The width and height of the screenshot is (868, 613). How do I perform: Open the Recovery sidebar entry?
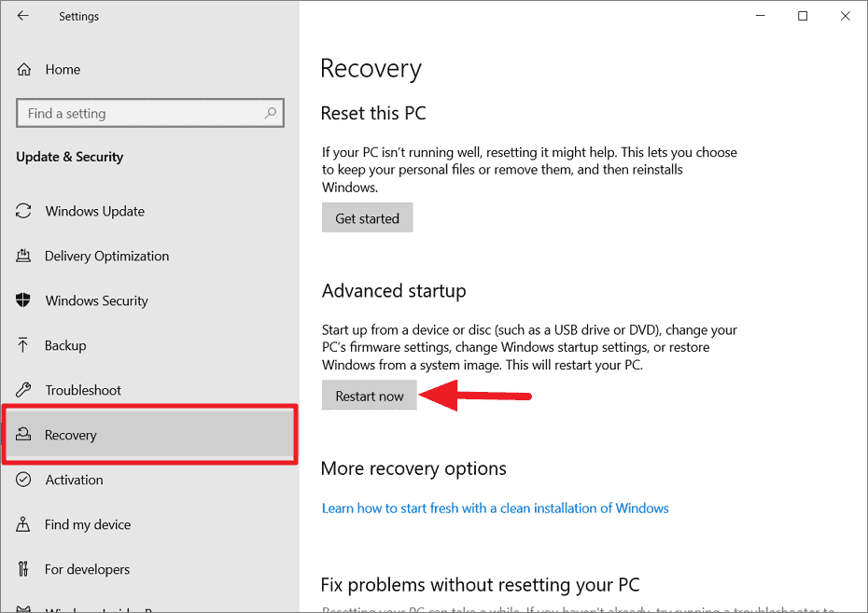[x=150, y=435]
